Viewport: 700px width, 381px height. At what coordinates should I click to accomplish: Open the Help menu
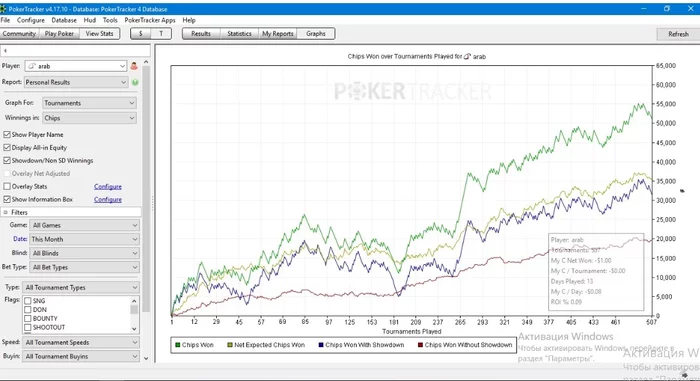pos(189,20)
